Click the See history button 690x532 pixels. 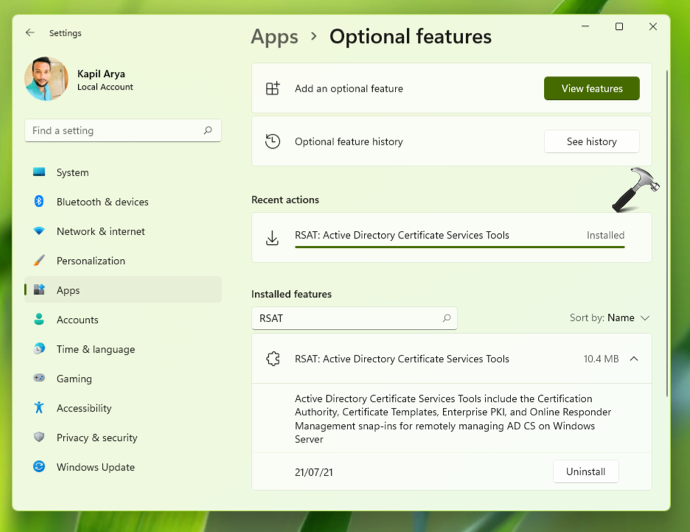point(591,142)
